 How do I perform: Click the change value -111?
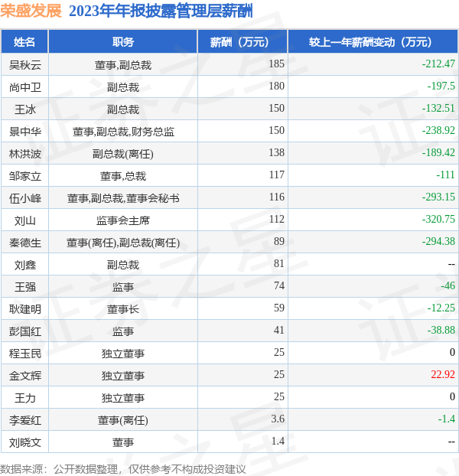point(446,174)
